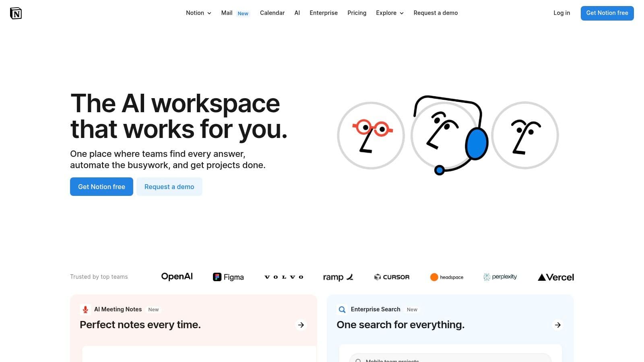Go to the Pricing page

pyautogui.click(x=357, y=13)
